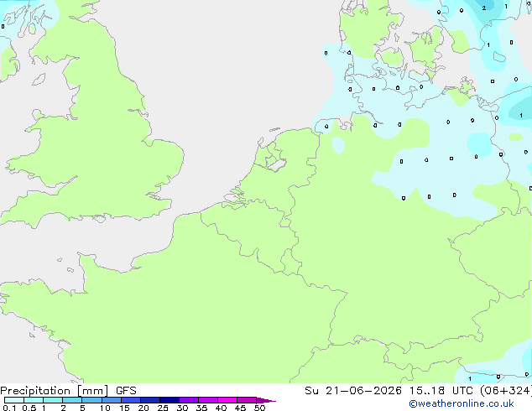Click the legend value label '50'
This screenshot has height=411, width=532.
tap(259, 408)
